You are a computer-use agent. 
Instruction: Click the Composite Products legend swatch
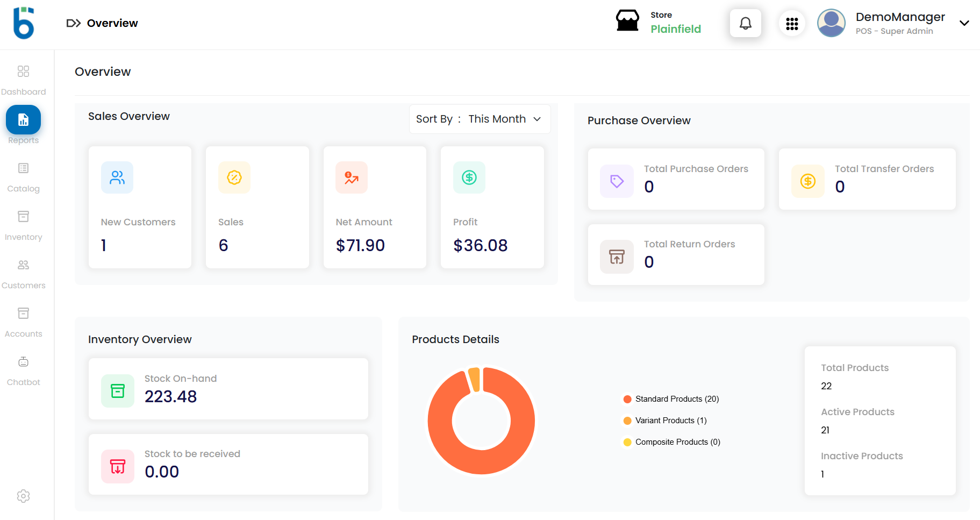coord(627,442)
